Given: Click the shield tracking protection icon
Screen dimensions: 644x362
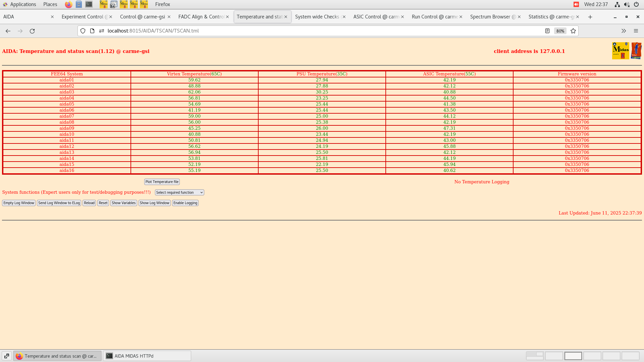Looking at the screenshot, I should pos(83,31).
